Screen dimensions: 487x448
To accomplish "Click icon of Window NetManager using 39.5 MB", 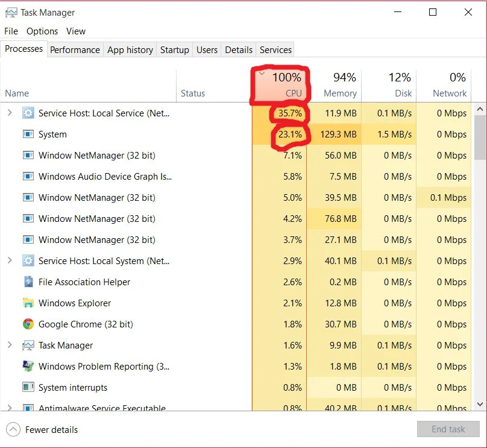I will click(x=28, y=198).
